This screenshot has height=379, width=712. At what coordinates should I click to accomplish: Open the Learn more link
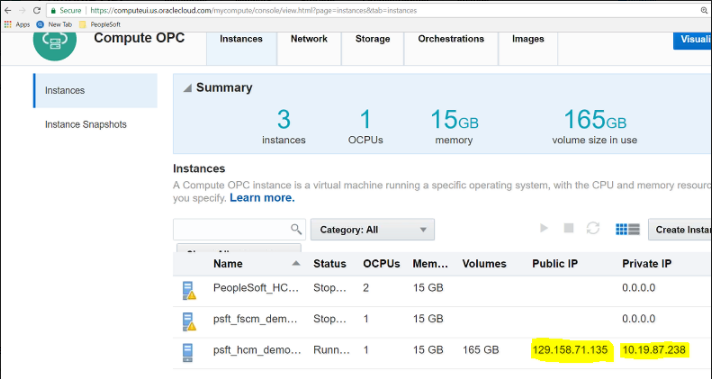point(262,198)
